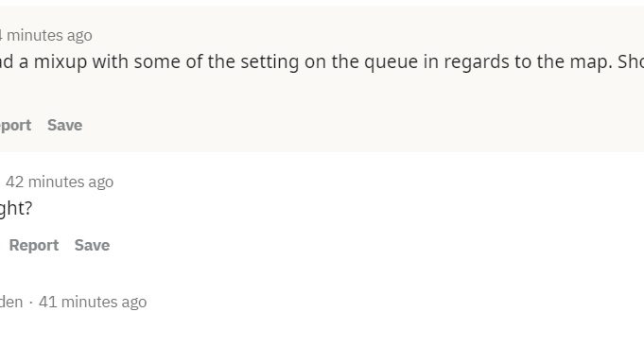Viewport: 644px width, 347px height.
Task: Open the highlighted comment's "minutes ago" timestamp
Action: coord(46,35)
